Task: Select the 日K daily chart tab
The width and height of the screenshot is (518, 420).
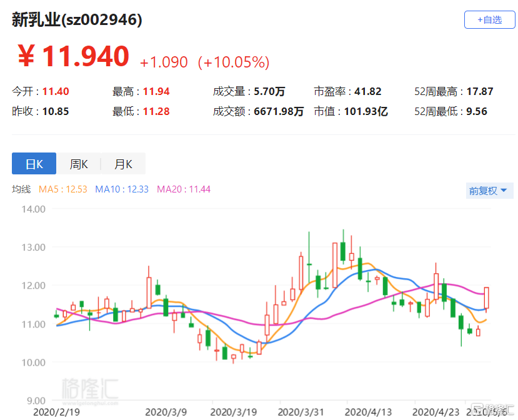Action: (34, 164)
